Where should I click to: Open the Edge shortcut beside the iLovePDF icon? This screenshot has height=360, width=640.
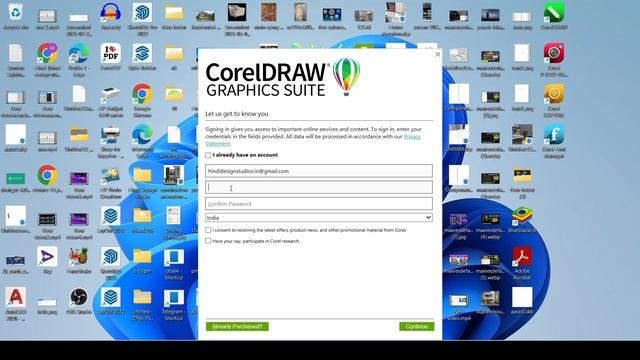tap(79, 53)
